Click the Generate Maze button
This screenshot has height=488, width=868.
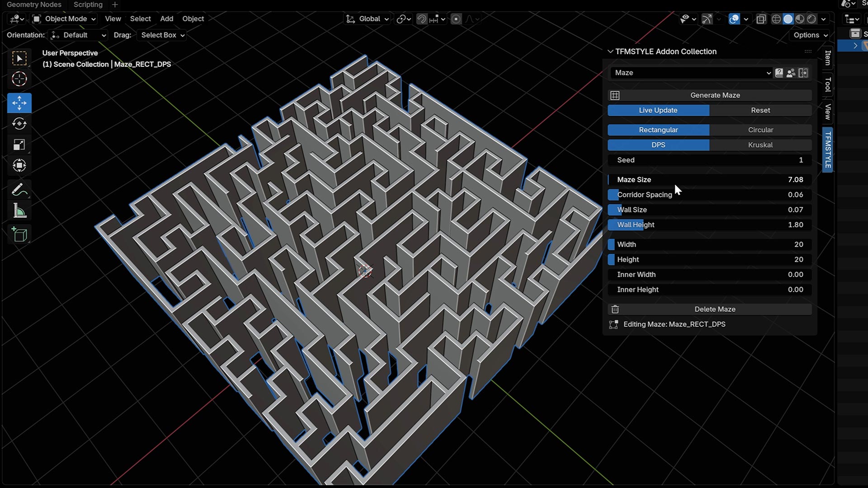[x=715, y=95]
